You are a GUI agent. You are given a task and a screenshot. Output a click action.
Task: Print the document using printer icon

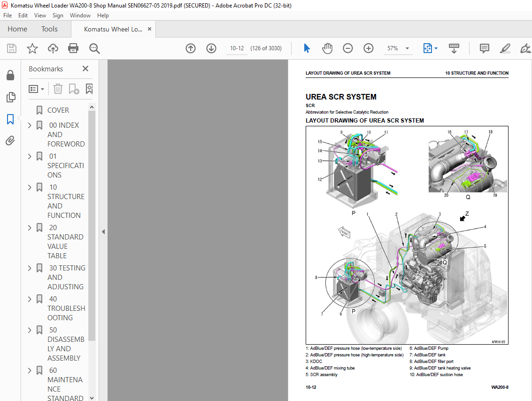click(x=73, y=48)
